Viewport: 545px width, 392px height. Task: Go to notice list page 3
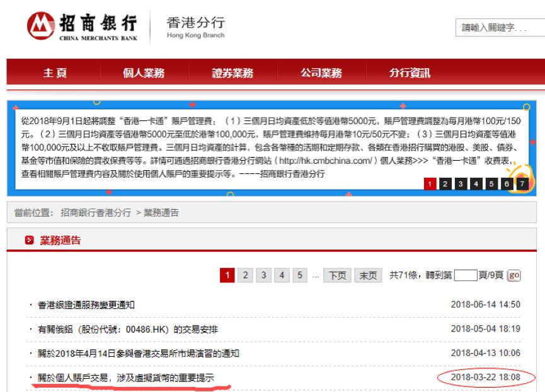pos(263,275)
